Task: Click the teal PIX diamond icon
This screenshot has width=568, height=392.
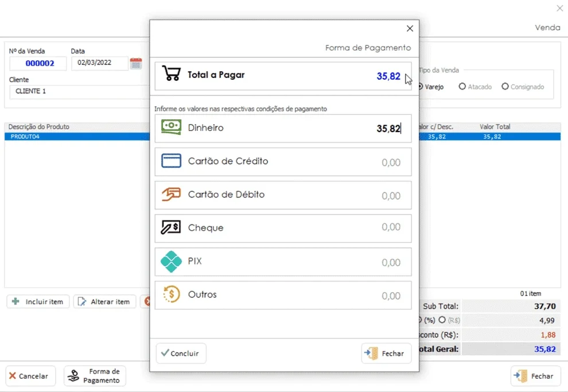Action: [x=171, y=261]
